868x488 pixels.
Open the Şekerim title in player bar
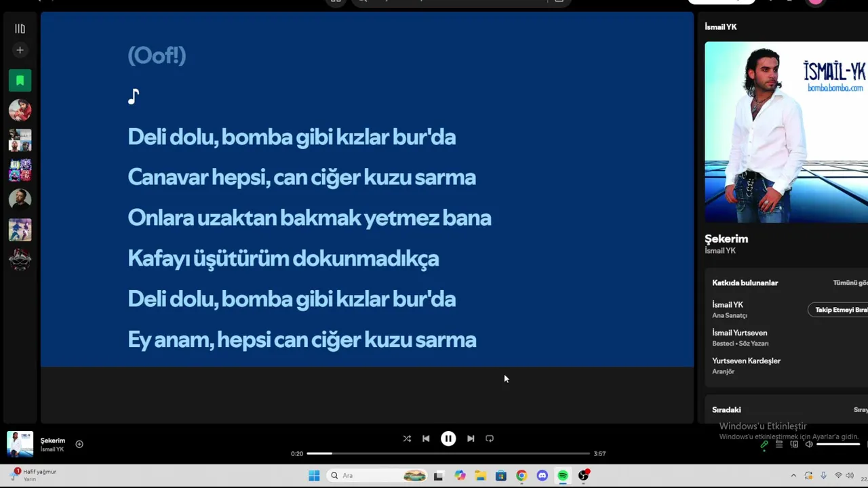(53, 441)
